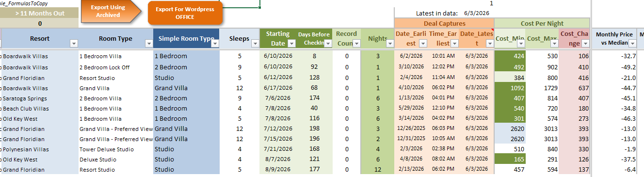Open the Nights column filter dropdown

390,43
